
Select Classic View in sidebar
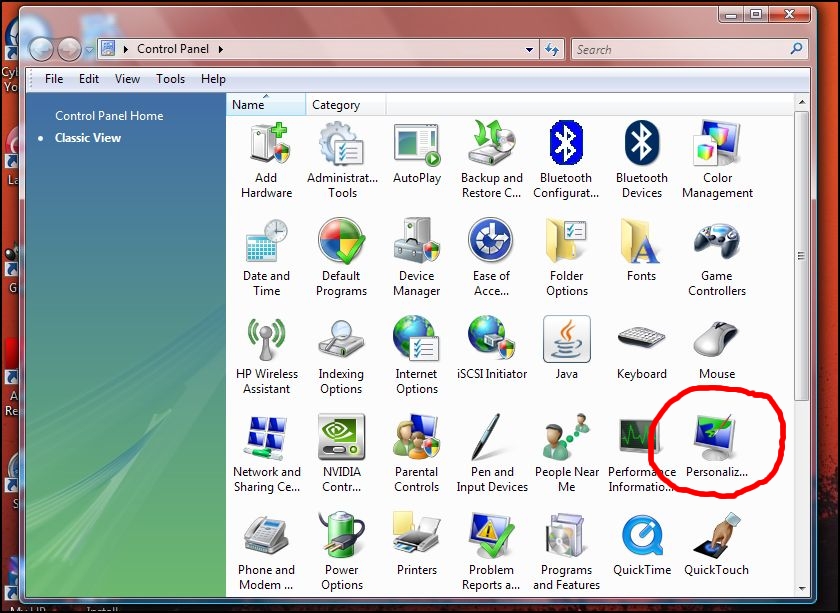pyautogui.click(x=88, y=138)
